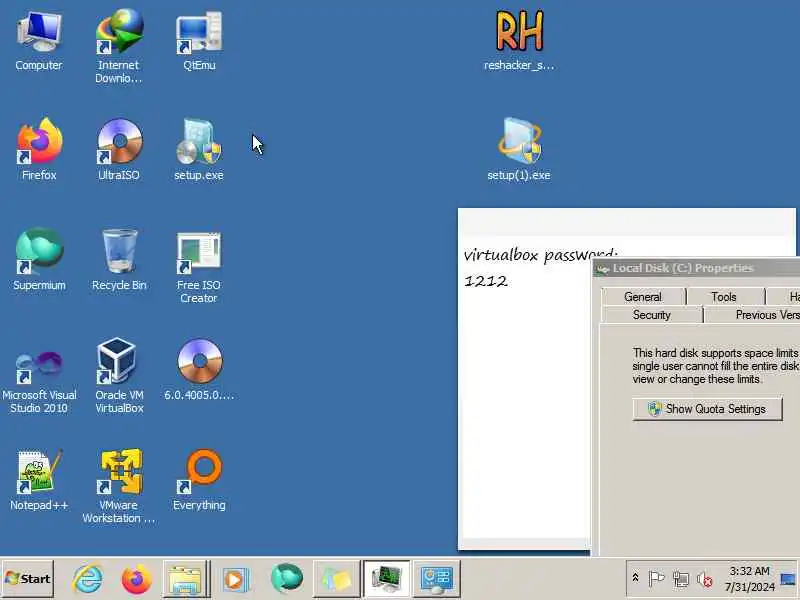Open the network status tray icon
800x600 pixels.
pos(681,579)
